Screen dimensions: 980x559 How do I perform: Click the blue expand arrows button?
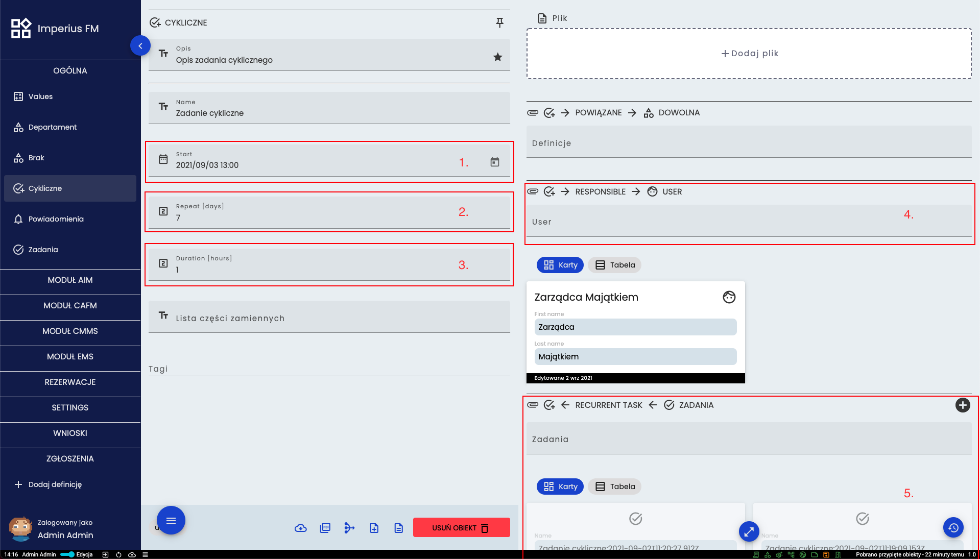[749, 532]
